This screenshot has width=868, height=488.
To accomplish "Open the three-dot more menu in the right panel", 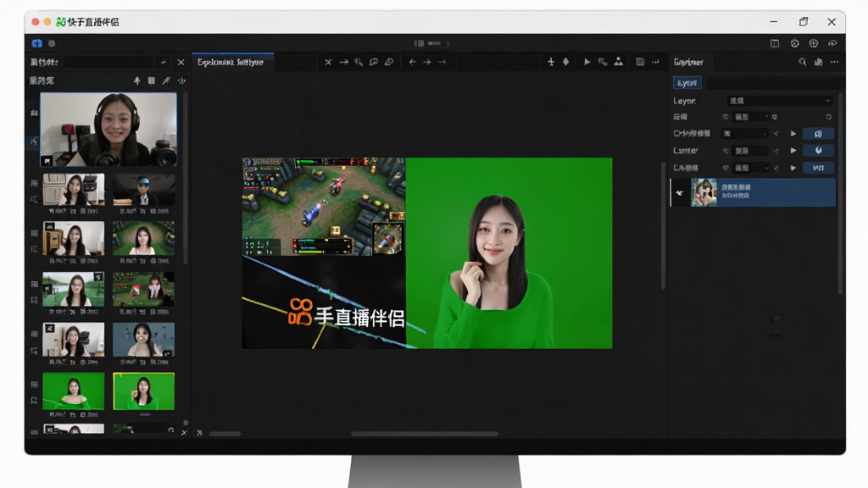I will pos(834,62).
